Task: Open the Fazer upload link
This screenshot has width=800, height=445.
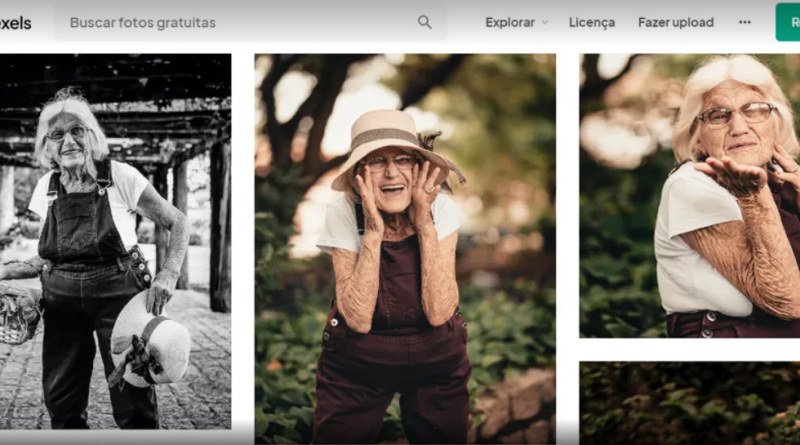Action: pos(676,22)
